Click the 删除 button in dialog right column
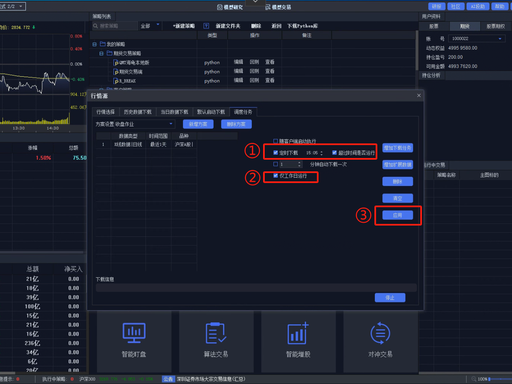This screenshot has width=512, height=384. click(x=398, y=181)
